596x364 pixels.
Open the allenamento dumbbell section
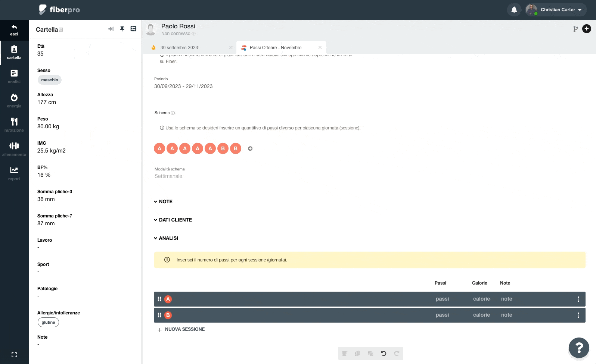[14, 149]
